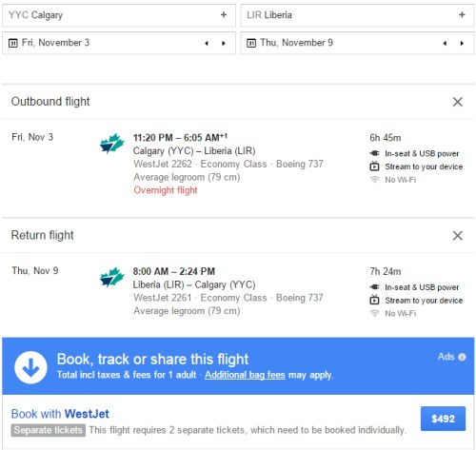Go to previous departure date
This screenshot has width=476, height=450.
point(207,43)
